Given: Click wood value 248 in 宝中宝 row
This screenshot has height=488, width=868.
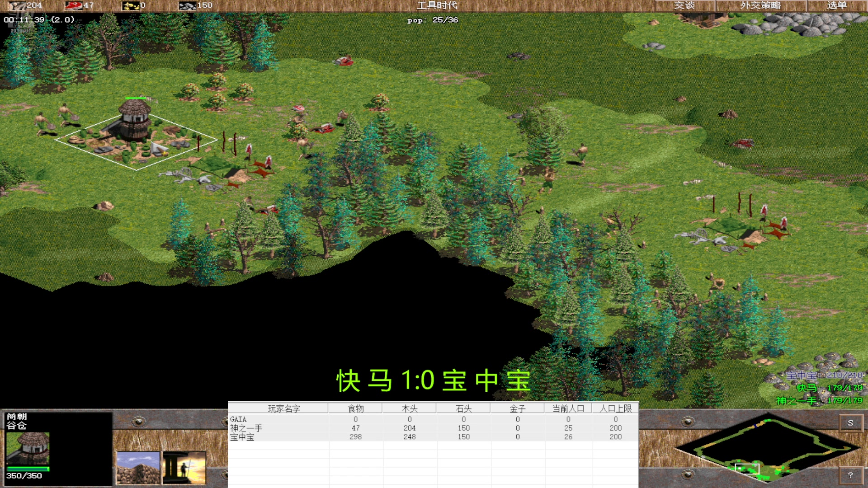Looking at the screenshot, I should point(410,437).
